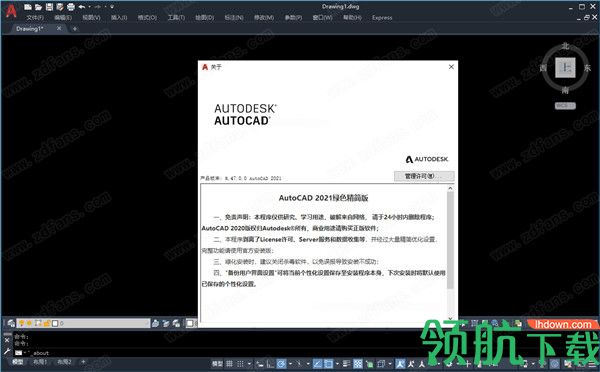
Task: Open the layer 0 dropdown list
Action: (x=83, y=323)
